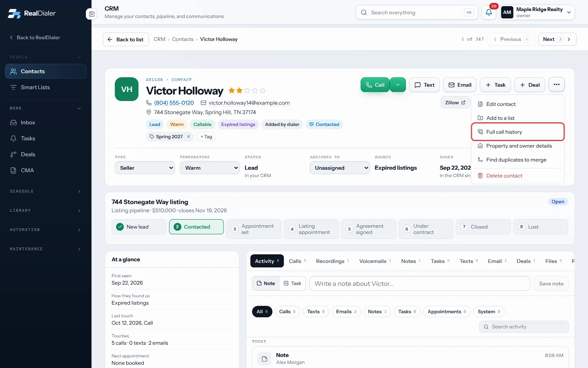Filter activity by Calls chip
588x368 pixels.
coord(287,312)
